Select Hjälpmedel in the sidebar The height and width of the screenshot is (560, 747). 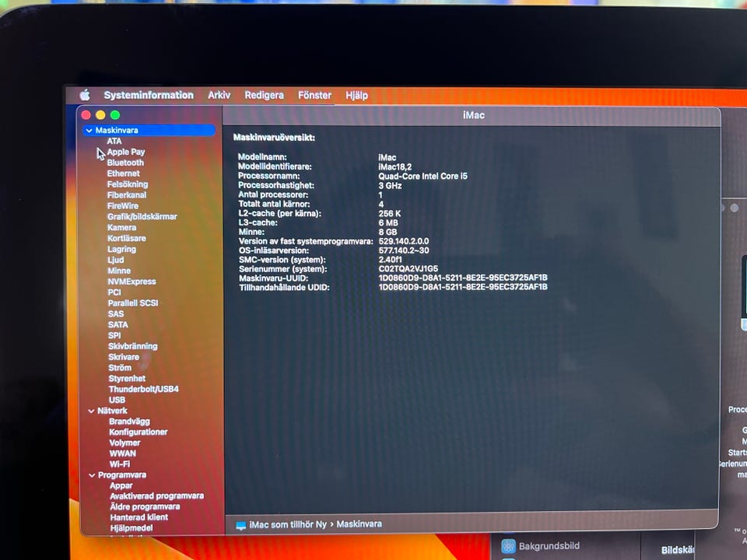[x=132, y=528]
